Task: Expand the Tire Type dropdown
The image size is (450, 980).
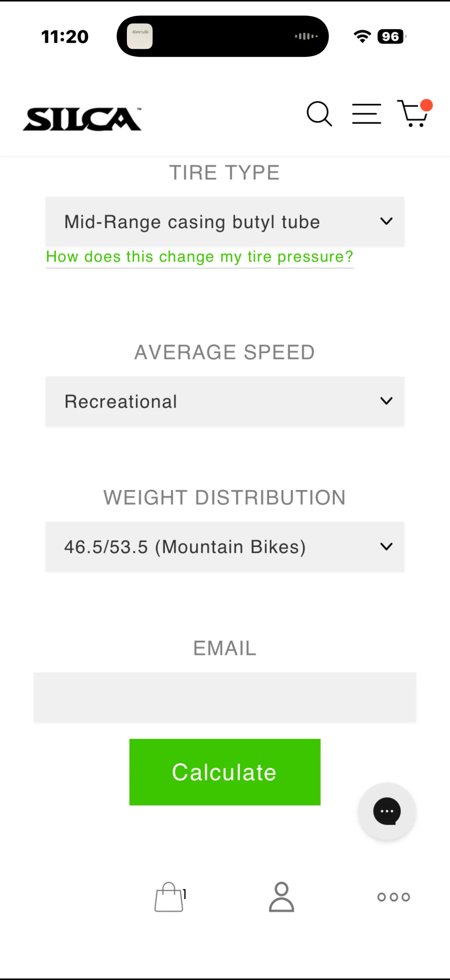Action: (x=225, y=222)
